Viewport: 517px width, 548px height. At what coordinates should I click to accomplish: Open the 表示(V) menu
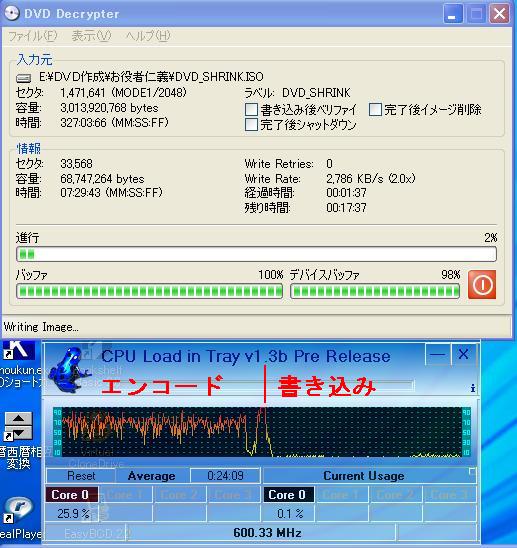click(91, 36)
